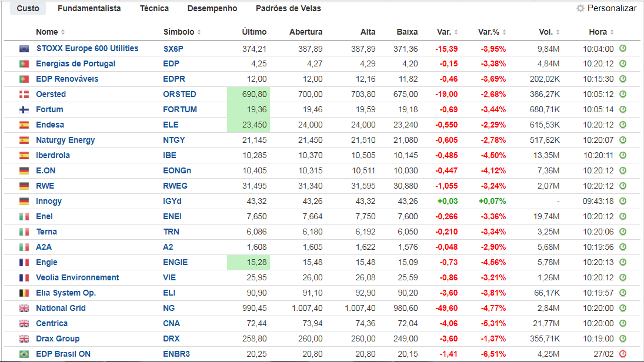Viewport: 644px width, 362px height.
Task: Sort rows by the Hora column
Action: [x=601, y=32]
